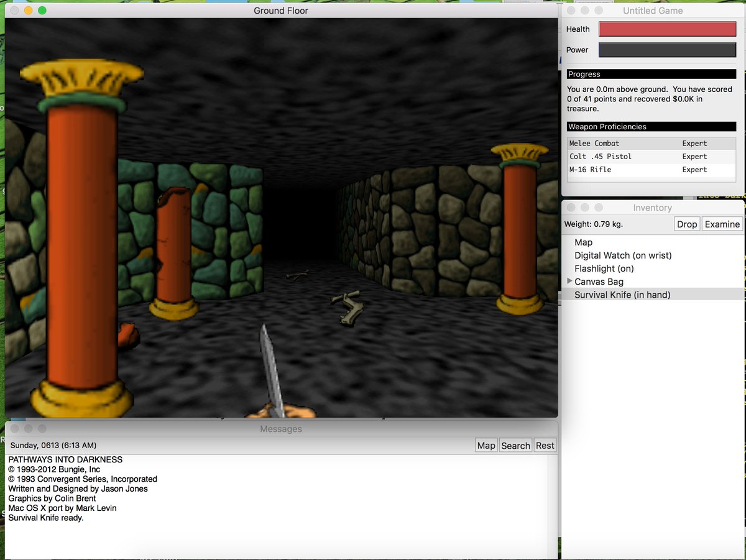Select Digital Watch (on wrist) in Inventory
The height and width of the screenshot is (560, 746).
pos(622,255)
